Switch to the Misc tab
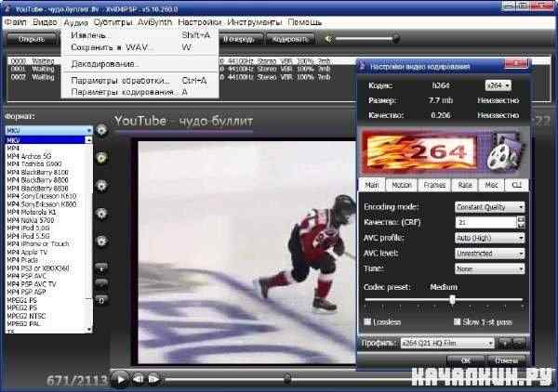This screenshot has width=558, height=392. coord(491,185)
